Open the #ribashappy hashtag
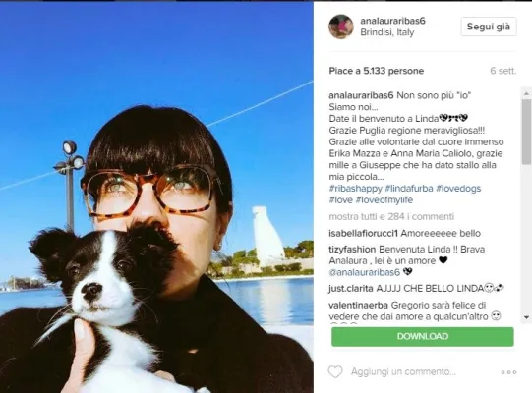 click(x=355, y=189)
